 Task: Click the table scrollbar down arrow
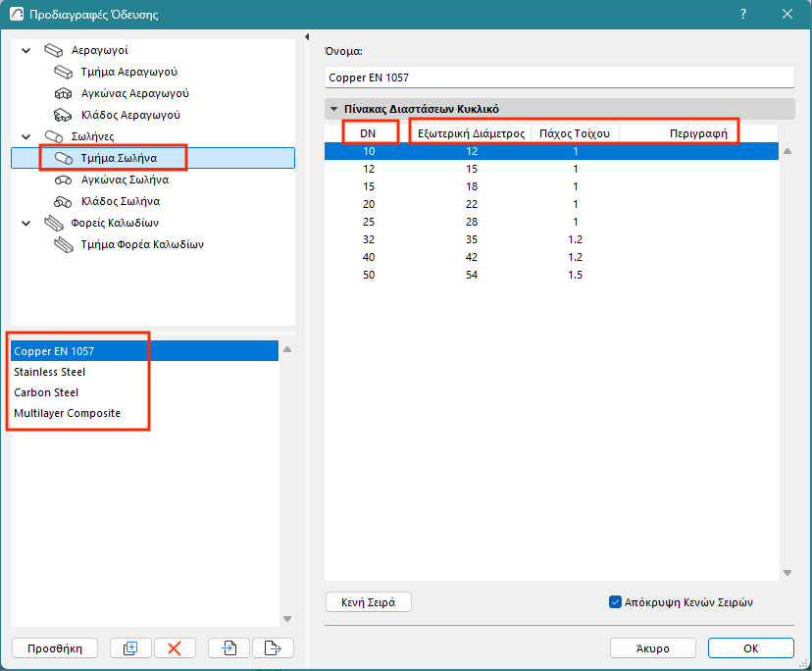pyautogui.click(x=787, y=573)
